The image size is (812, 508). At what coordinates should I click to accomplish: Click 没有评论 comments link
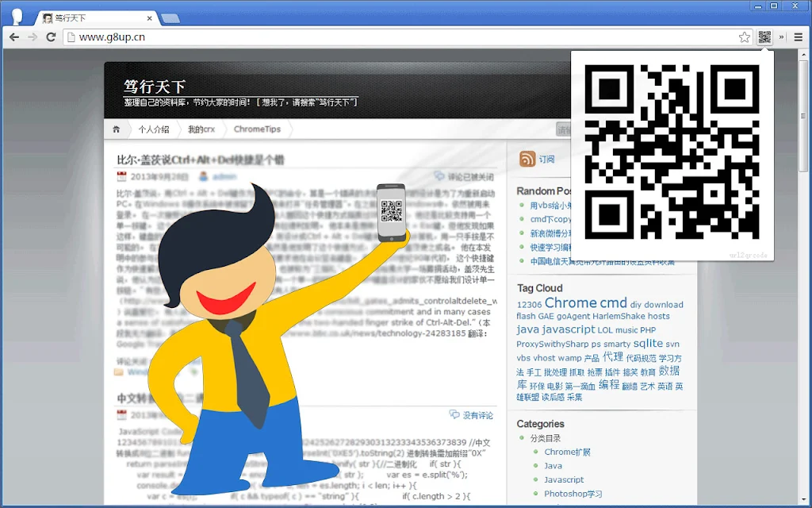coord(477,415)
